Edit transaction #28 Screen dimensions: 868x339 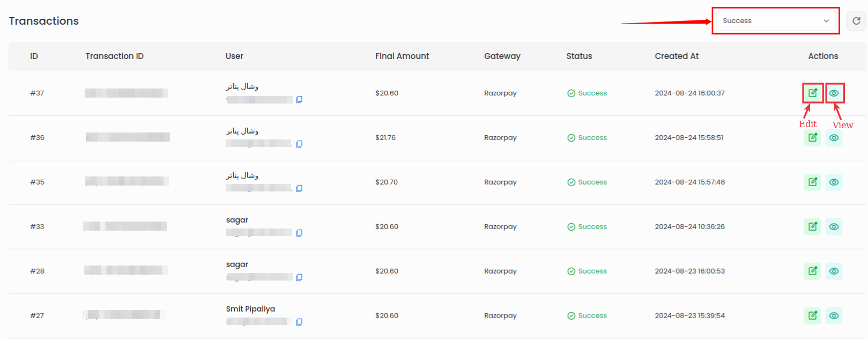pyautogui.click(x=813, y=271)
